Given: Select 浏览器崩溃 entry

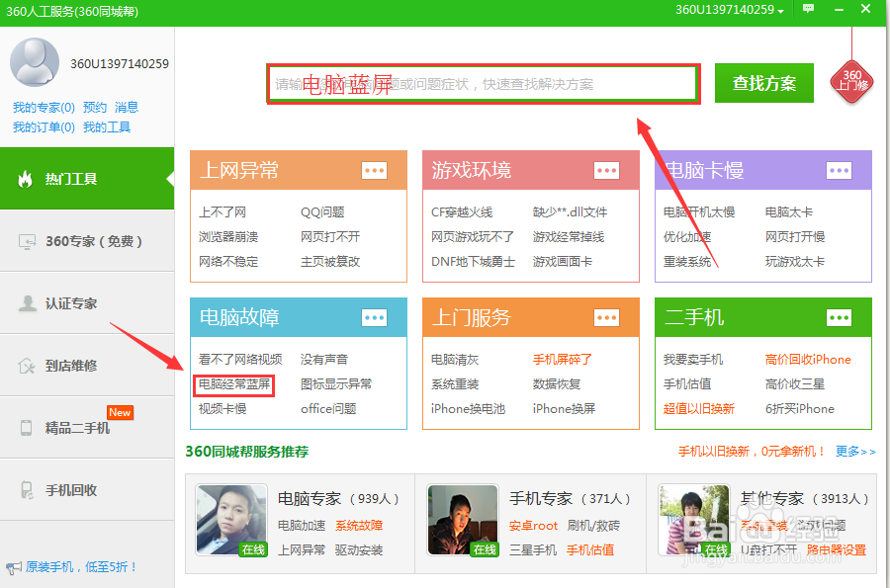Looking at the screenshot, I should (x=228, y=236).
